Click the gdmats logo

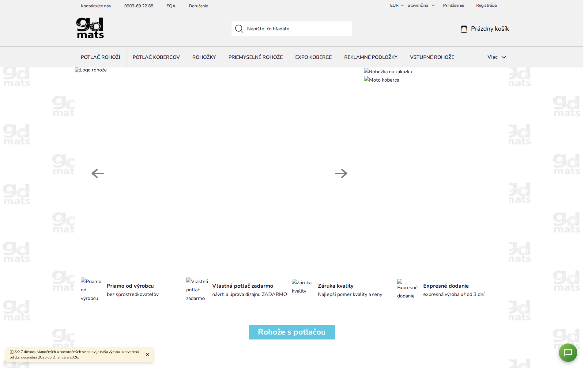pyautogui.click(x=90, y=28)
